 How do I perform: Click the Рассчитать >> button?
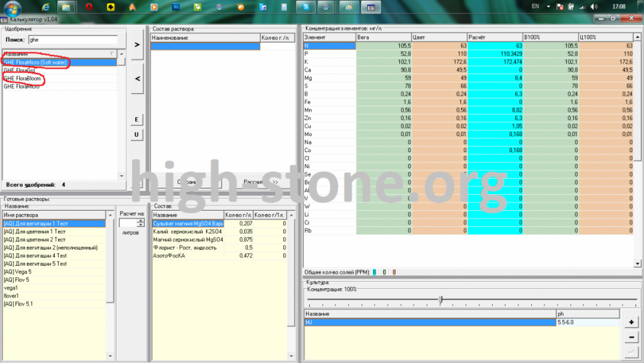pos(260,182)
